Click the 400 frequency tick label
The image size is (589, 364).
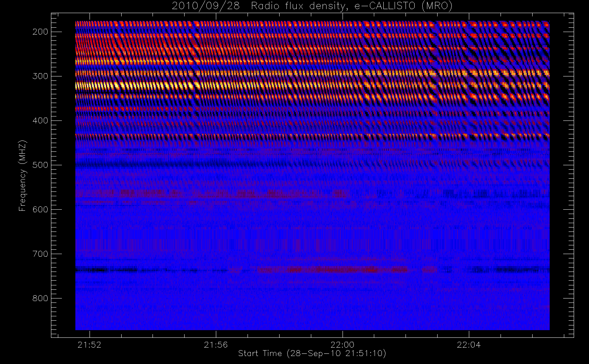40,120
